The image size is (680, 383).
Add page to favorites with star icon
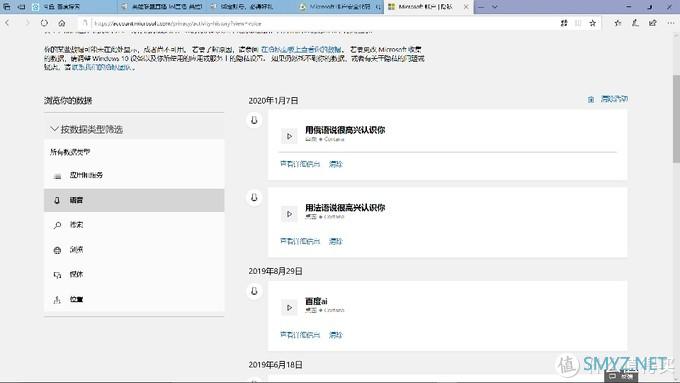[592, 23]
